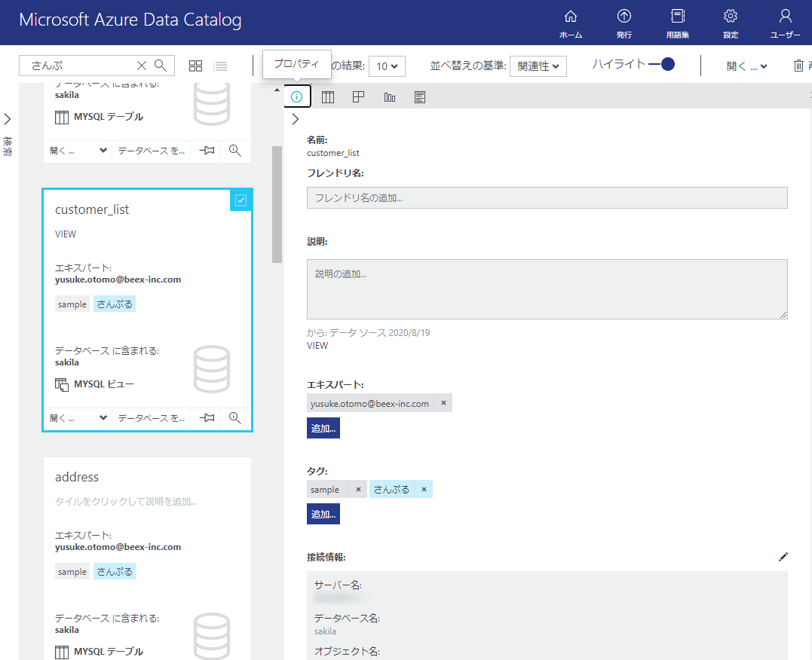
Task: Uncheck the customer_list selection checkbox
Action: 241,200
